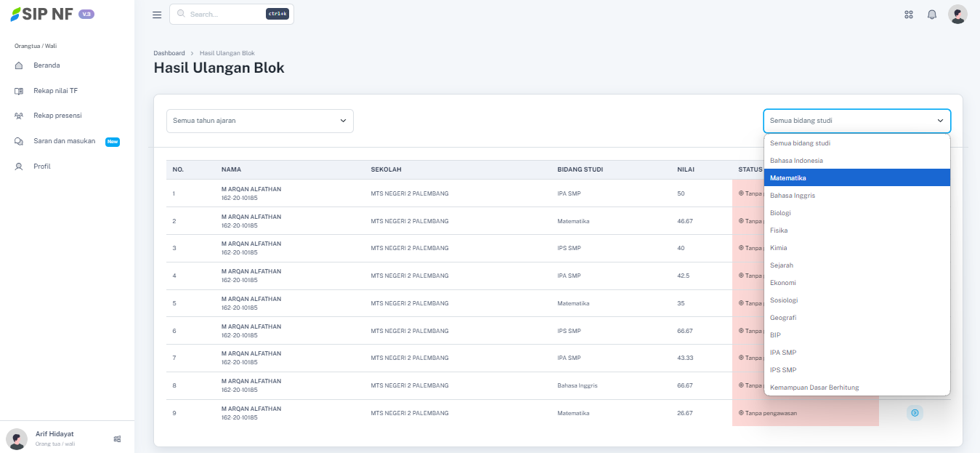
Task: Click the user avatar in top bar
Action: (957, 15)
